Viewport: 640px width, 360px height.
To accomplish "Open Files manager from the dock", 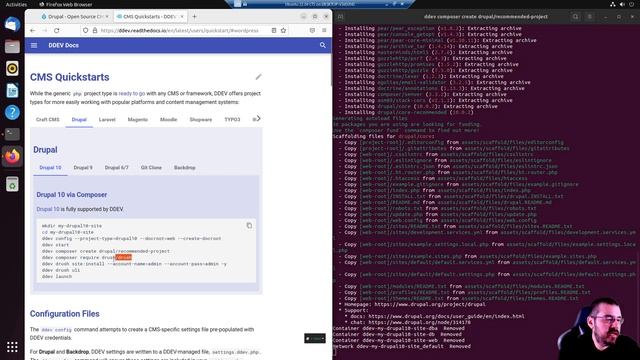I will (12, 47).
